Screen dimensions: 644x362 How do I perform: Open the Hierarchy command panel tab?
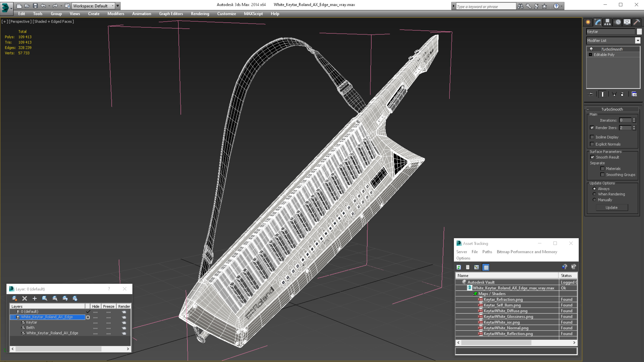tap(608, 22)
